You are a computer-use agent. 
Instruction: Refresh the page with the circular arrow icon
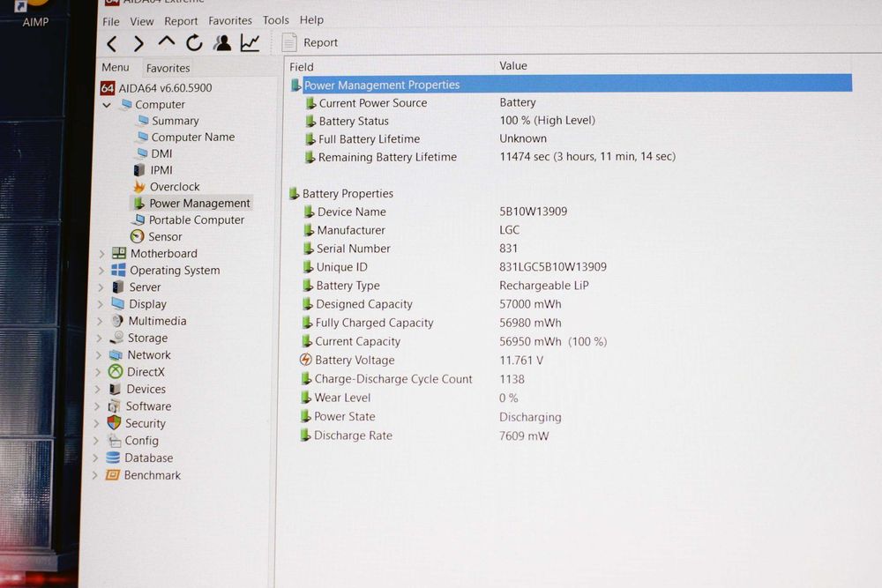(x=194, y=42)
